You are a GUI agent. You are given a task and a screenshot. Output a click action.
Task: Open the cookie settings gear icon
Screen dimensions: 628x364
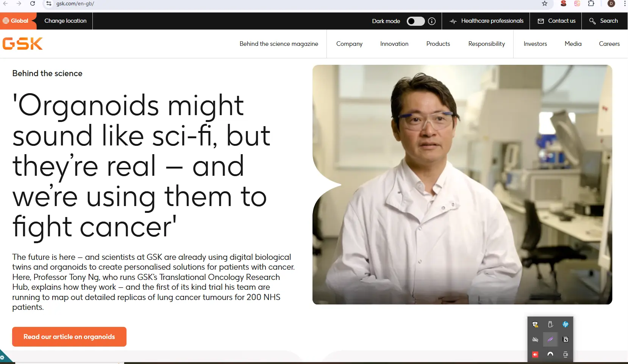(x=2, y=358)
